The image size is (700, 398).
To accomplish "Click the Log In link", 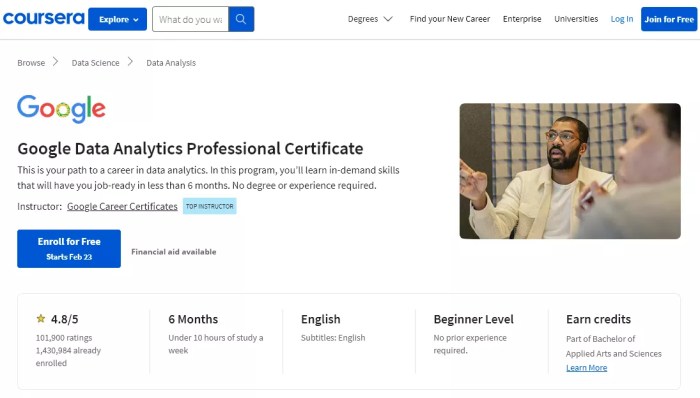I will pos(622,19).
